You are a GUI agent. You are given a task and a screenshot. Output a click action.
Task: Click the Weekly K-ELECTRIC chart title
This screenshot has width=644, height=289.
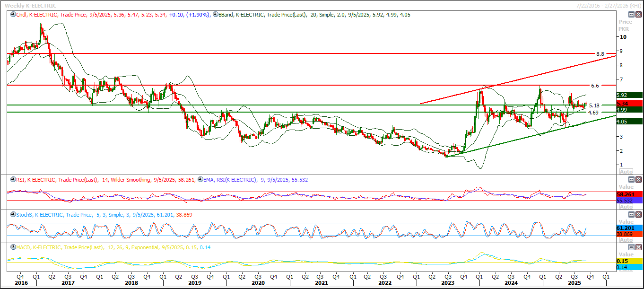30,5
